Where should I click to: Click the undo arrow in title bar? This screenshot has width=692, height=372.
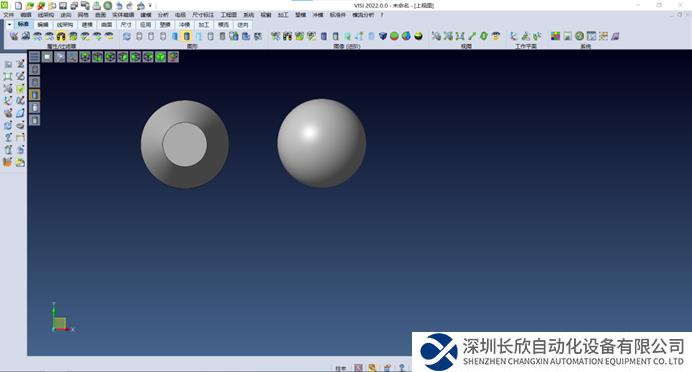pos(119,6)
